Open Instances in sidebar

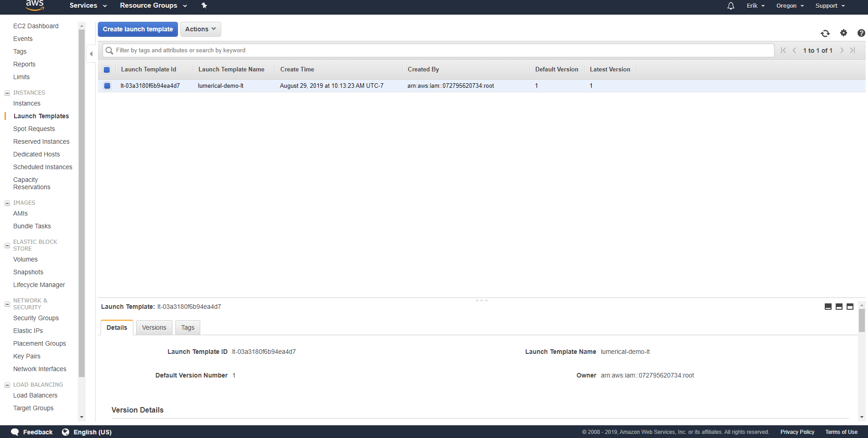click(27, 103)
